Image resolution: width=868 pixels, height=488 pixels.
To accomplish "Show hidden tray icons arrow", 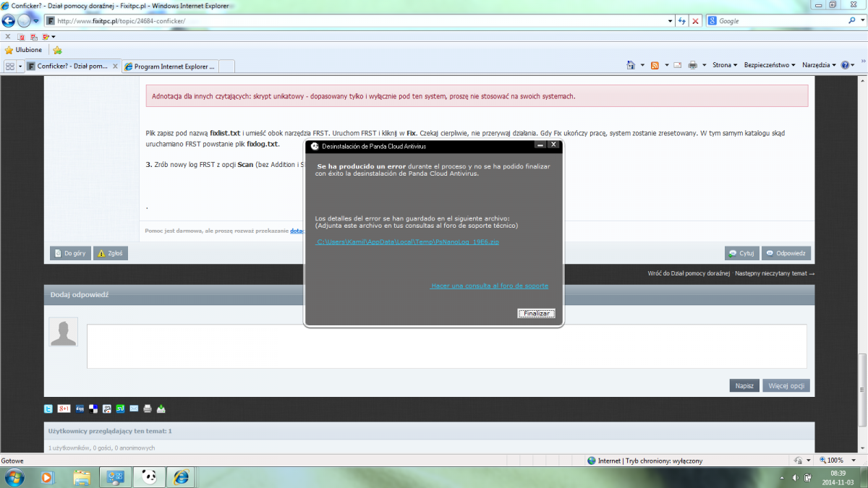I will (x=783, y=478).
